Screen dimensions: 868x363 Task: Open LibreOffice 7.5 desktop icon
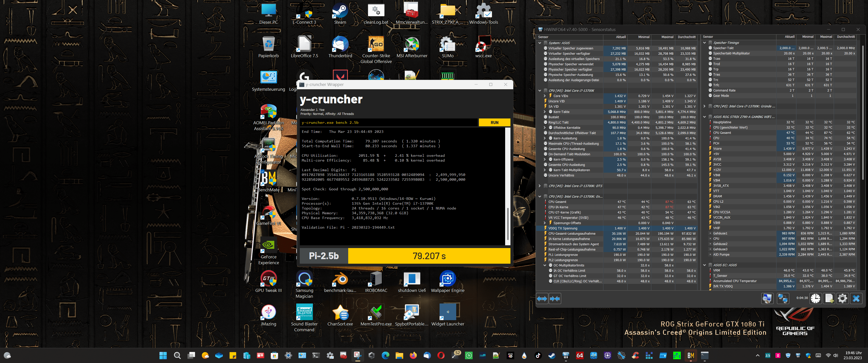(304, 47)
